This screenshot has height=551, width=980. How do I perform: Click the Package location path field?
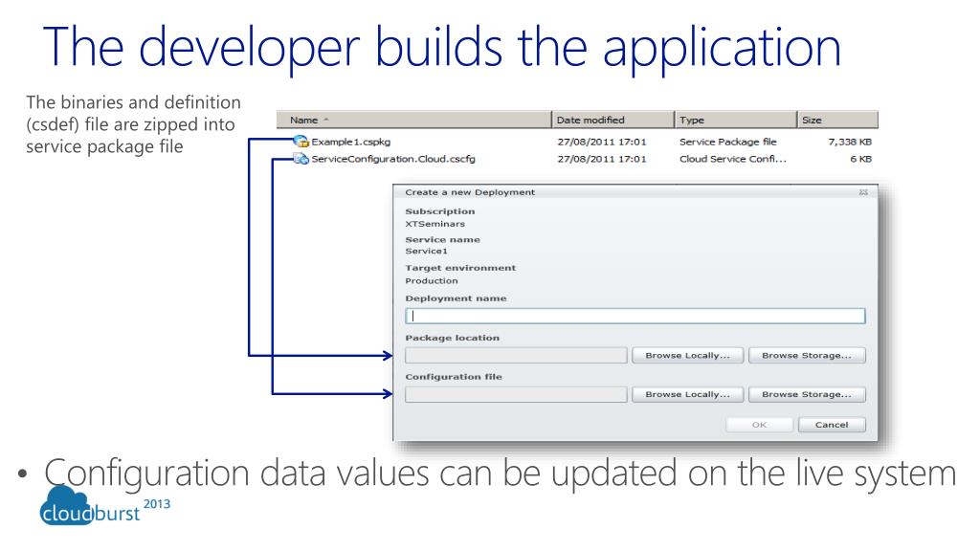pyautogui.click(x=516, y=356)
